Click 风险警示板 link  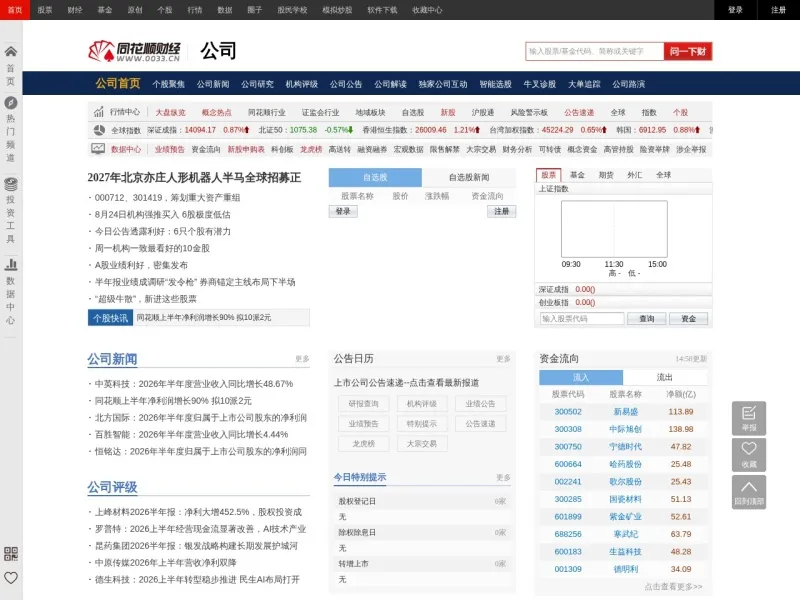[529, 112]
